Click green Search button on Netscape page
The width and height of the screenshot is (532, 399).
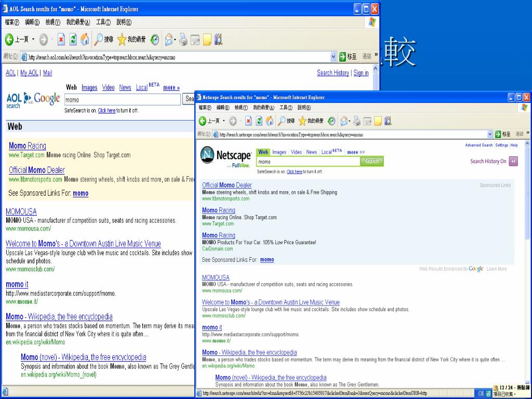(x=371, y=162)
